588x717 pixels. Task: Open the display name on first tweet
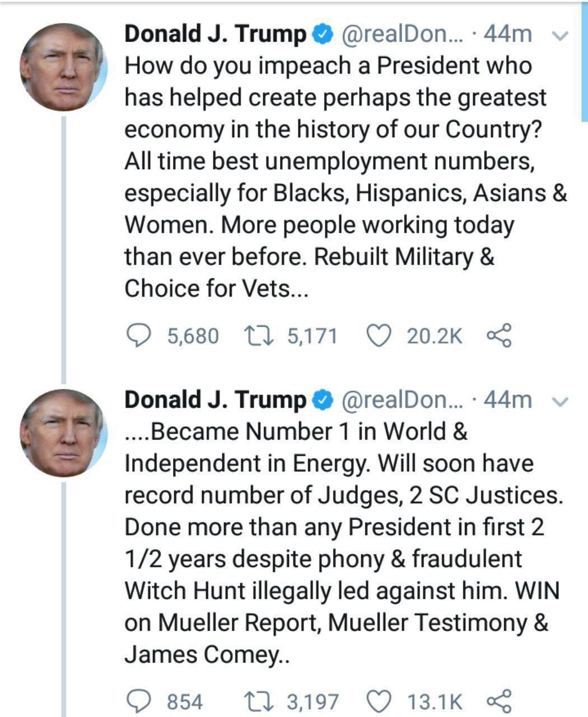[215, 35]
